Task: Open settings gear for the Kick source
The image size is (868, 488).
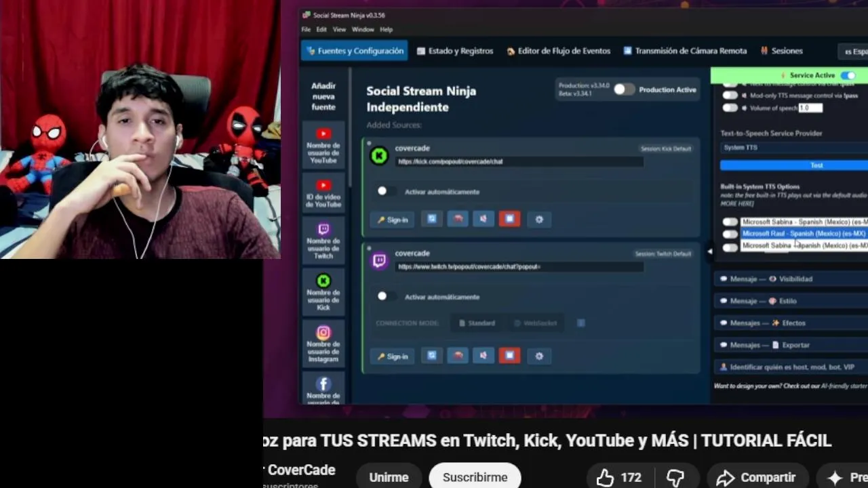Action: (x=539, y=220)
